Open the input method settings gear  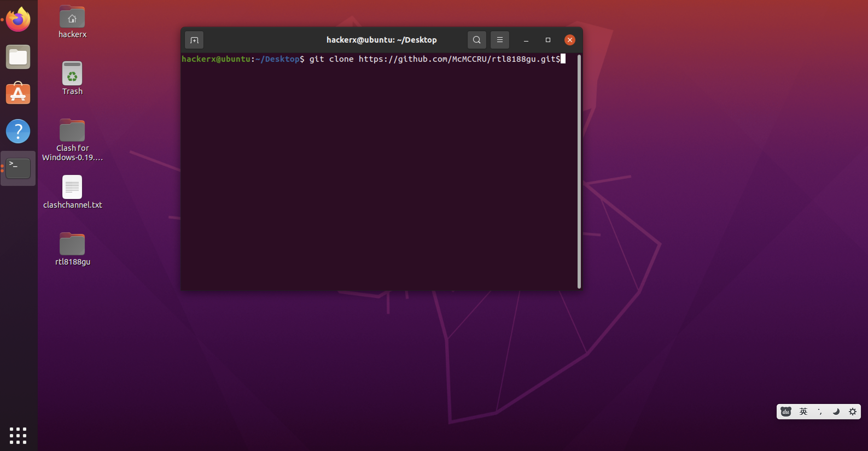click(853, 412)
